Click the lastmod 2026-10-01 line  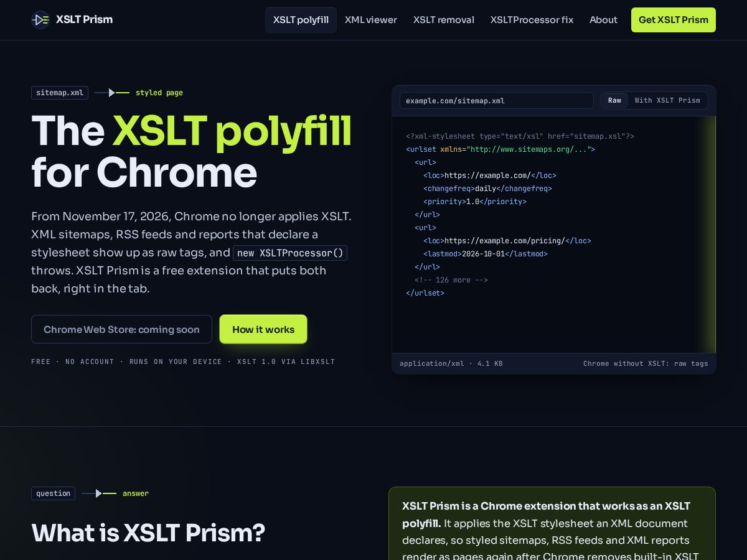[x=486, y=254]
